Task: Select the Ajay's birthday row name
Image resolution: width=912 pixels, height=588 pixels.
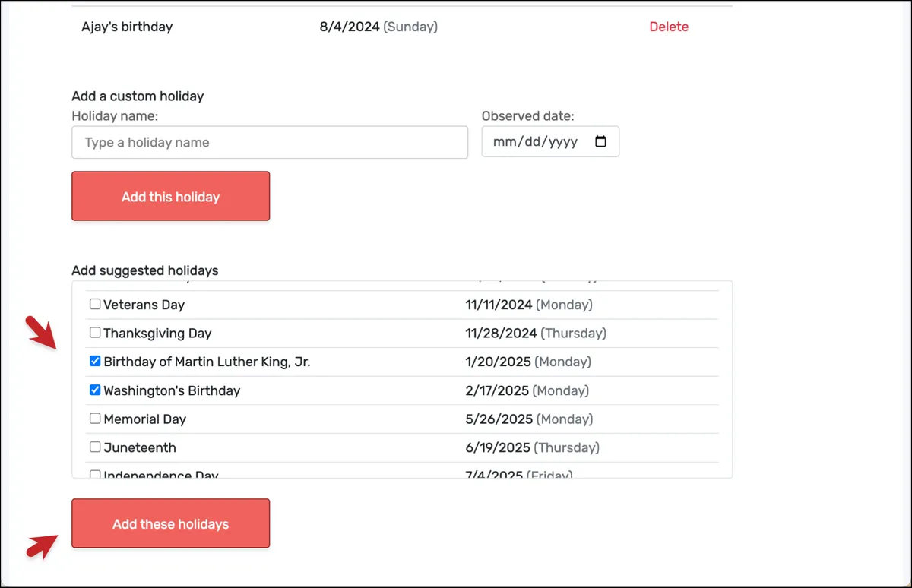Action: pyautogui.click(x=127, y=27)
